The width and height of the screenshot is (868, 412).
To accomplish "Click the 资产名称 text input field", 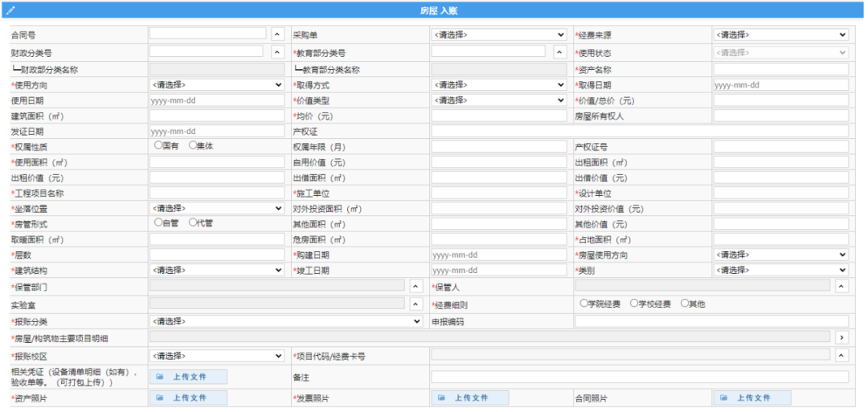I will point(780,70).
